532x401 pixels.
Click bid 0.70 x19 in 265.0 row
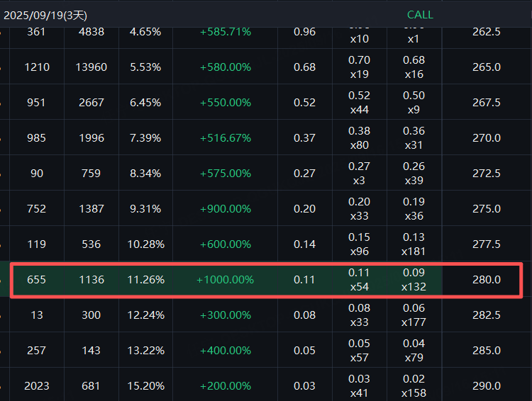click(x=359, y=67)
